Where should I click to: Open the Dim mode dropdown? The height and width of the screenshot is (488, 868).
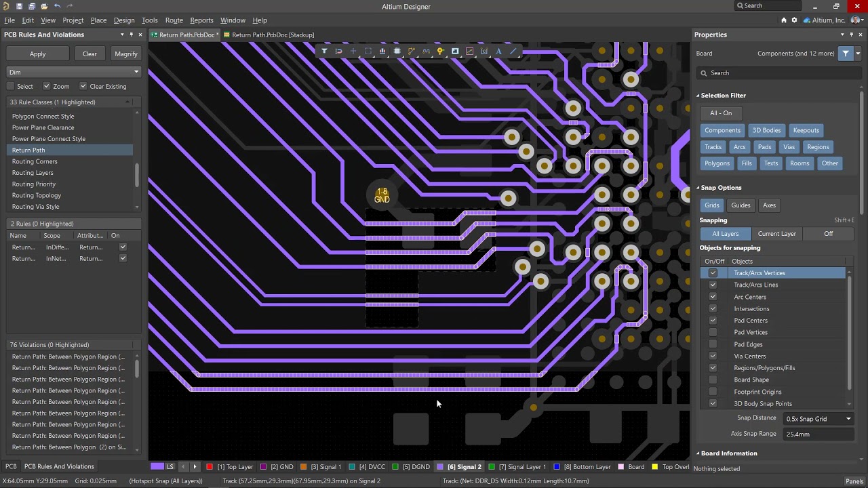point(73,72)
